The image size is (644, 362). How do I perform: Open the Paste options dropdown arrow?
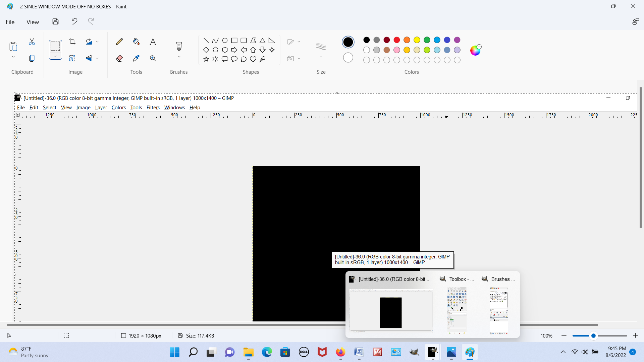pyautogui.click(x=13, y=57)
